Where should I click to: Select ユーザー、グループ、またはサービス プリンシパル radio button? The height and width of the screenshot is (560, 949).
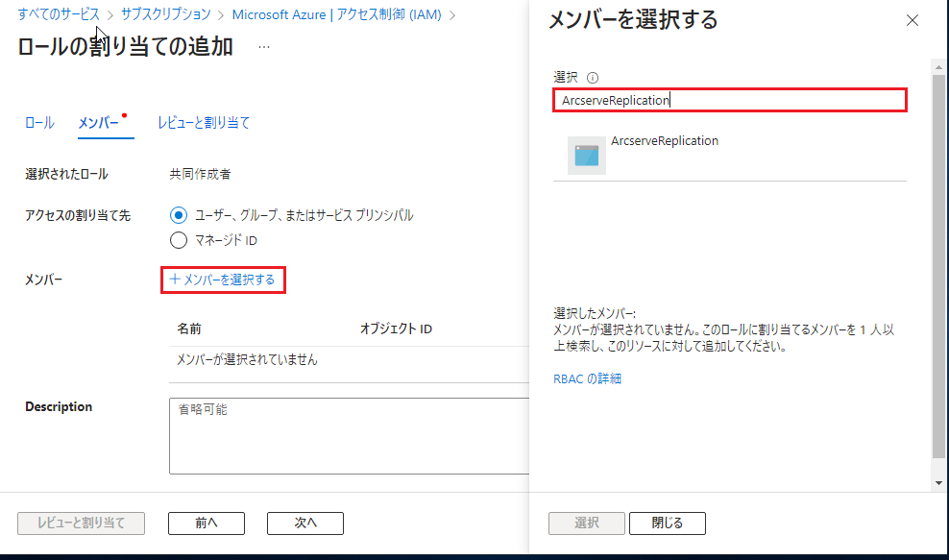pos(179,215)
